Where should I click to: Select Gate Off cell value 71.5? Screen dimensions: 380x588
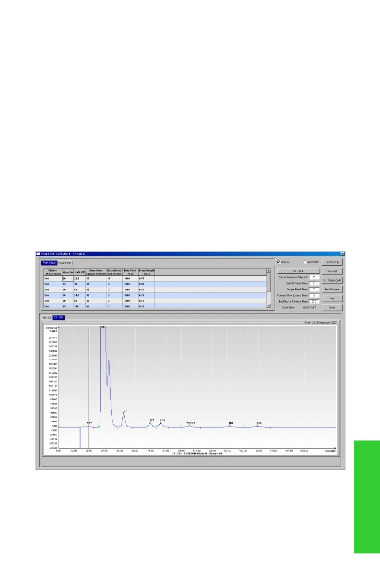point(79,295)
